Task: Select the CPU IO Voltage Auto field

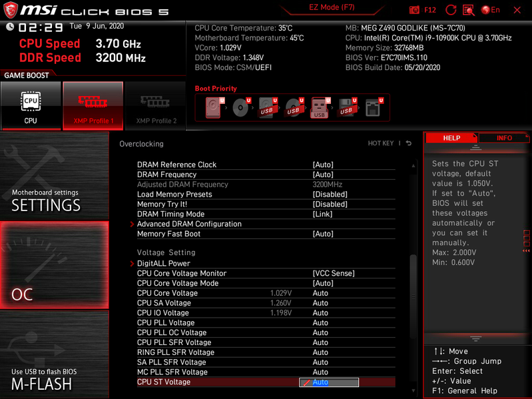Action: tap(320, 312)
